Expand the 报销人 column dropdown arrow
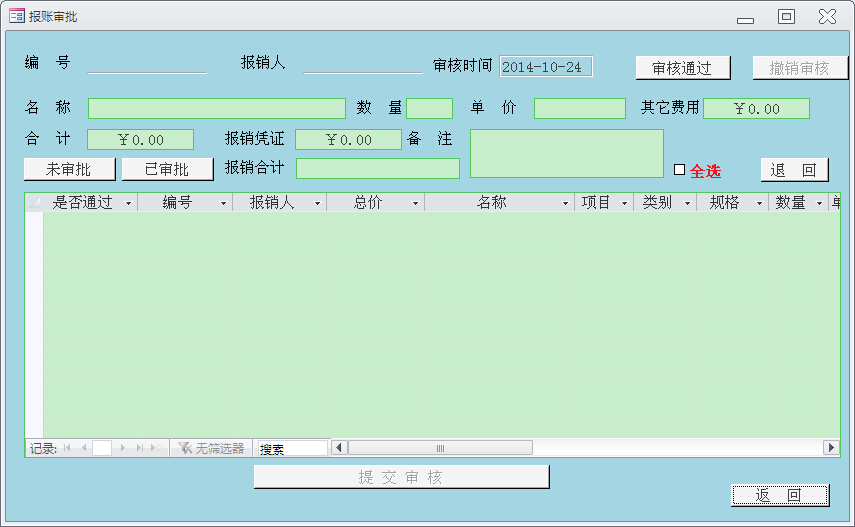Image resolution: width=855 pixels, height=527 pixels. point(317,203)
